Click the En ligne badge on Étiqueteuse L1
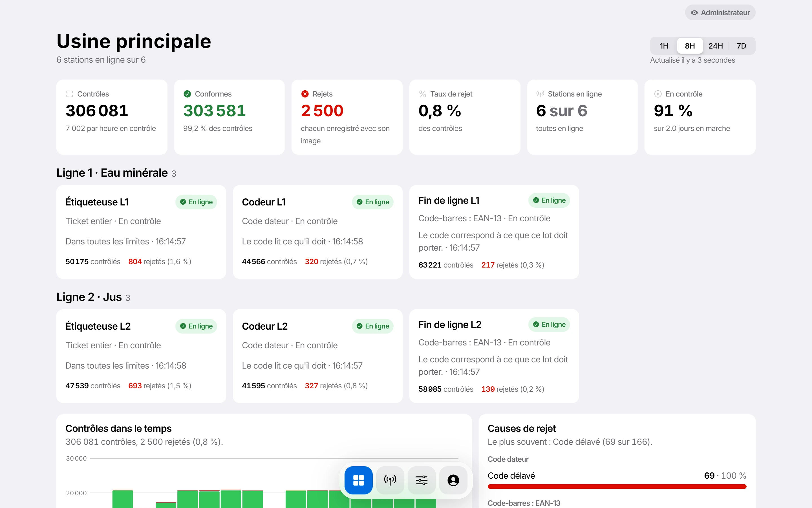This screenshot has width=812, height=508. pos(196,202)
